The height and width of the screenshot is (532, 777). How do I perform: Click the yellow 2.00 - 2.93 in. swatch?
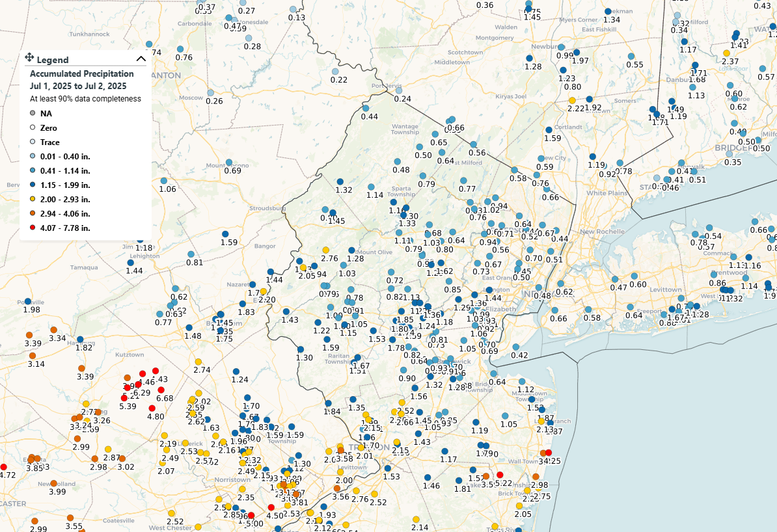pos(33,199)
